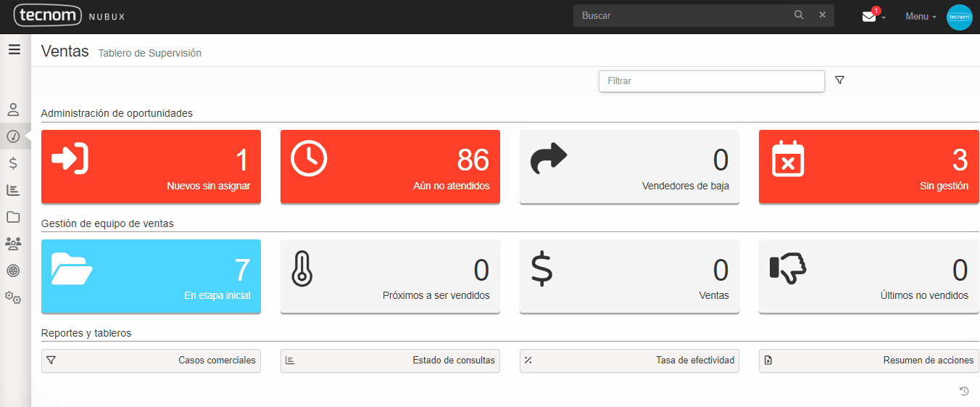Toggle the hamburger sidebar menu
Image resolution: width=980 pixels, height=407 pixels.
[x=14, y=49]
